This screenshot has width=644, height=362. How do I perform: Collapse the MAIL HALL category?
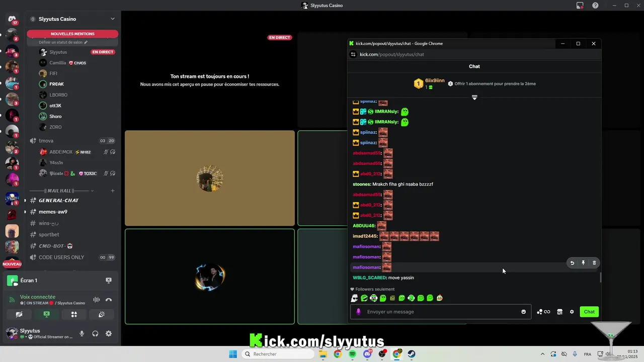(60, 191)
